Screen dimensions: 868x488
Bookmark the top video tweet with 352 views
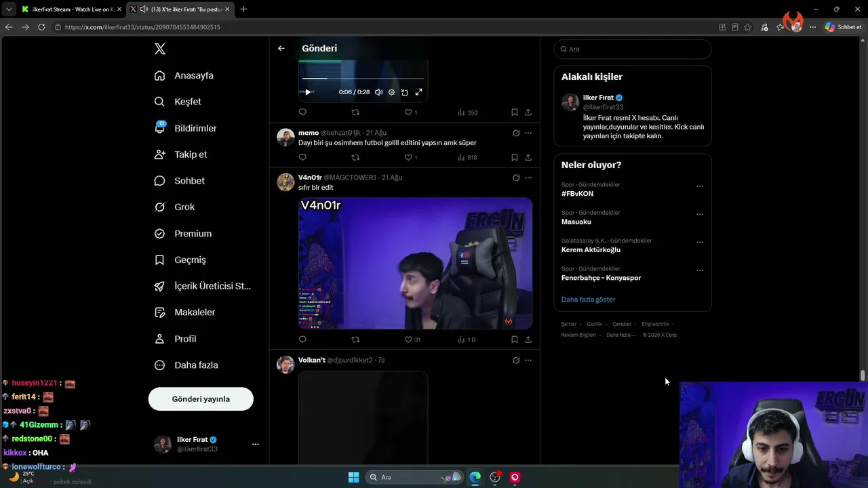[x=515, y=113]
